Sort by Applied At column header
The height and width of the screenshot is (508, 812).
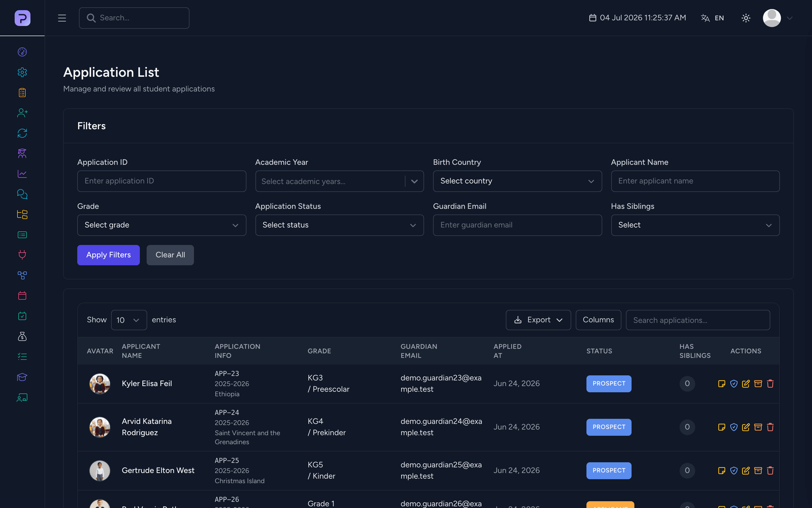point(507,351)
